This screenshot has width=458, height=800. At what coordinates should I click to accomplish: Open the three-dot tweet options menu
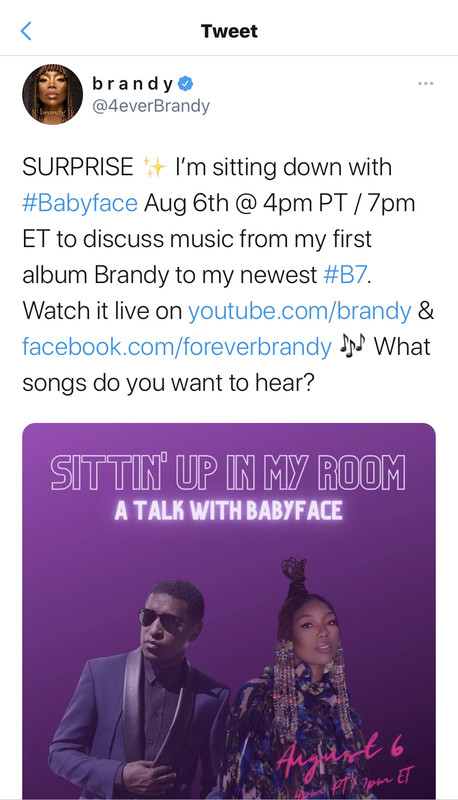(x=425, y=83)
